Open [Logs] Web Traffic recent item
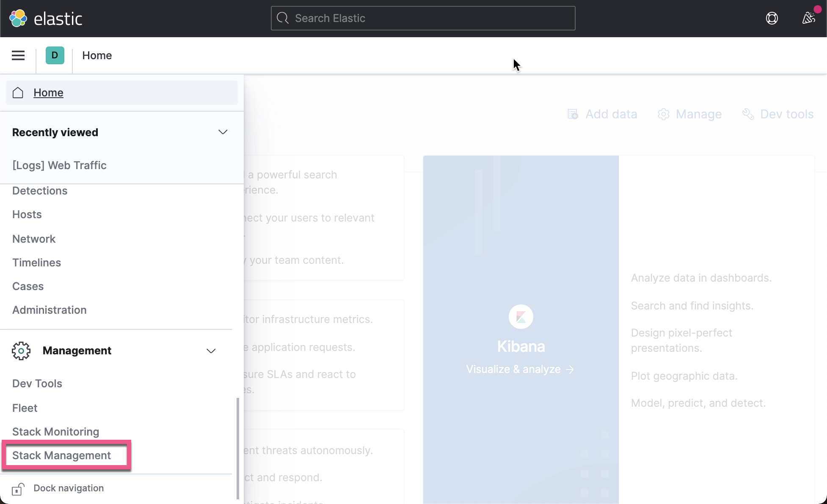827x504 pixels. 59,165
